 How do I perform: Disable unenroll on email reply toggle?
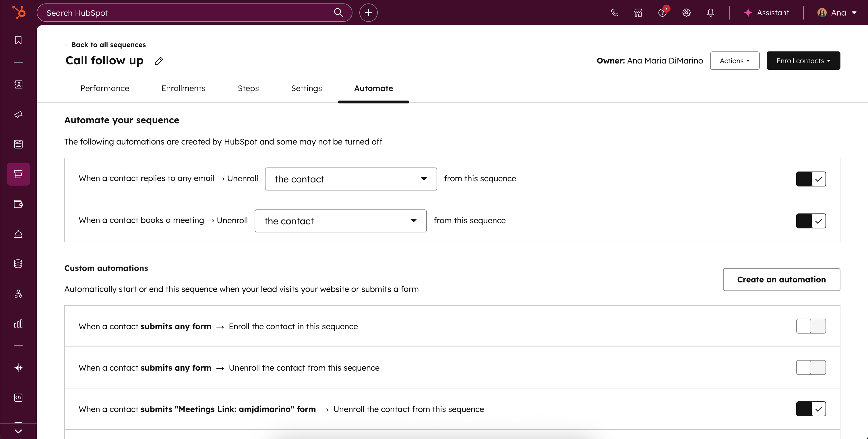tap(811, 179)
